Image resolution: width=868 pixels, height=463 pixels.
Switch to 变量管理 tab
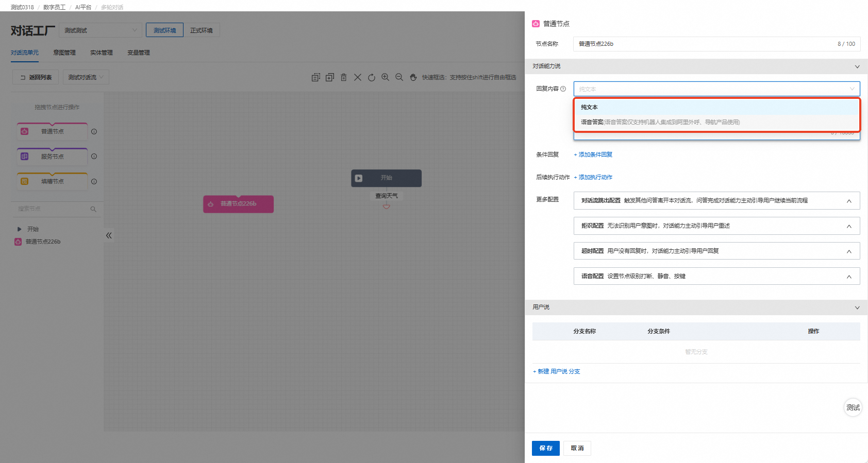tap(139, 53)
